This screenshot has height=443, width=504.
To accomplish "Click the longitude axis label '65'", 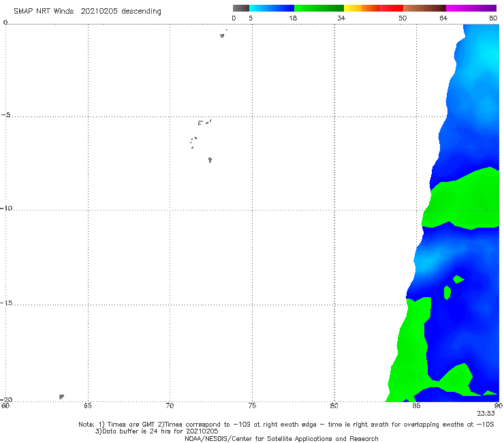I will [88, 406].
